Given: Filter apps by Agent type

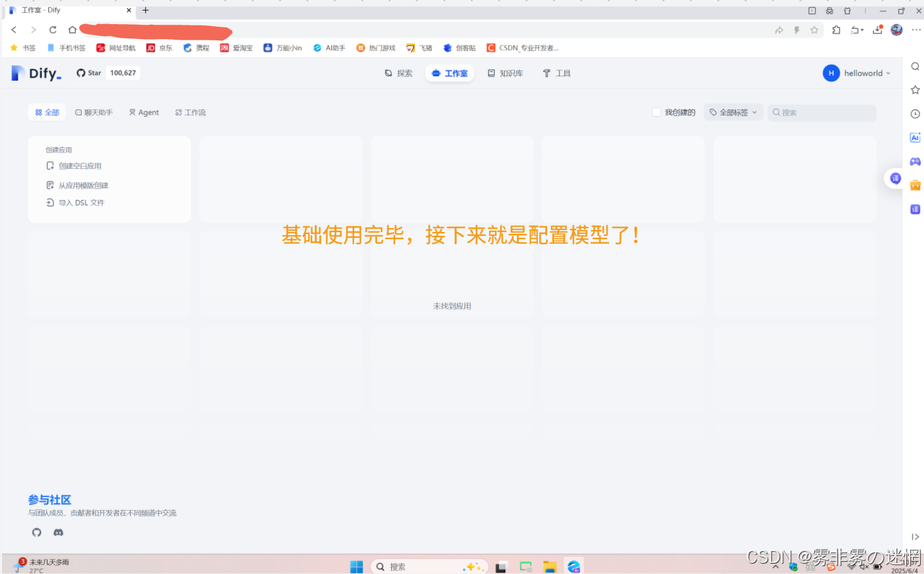Looking at the screenshot, I should pos(143,113).
